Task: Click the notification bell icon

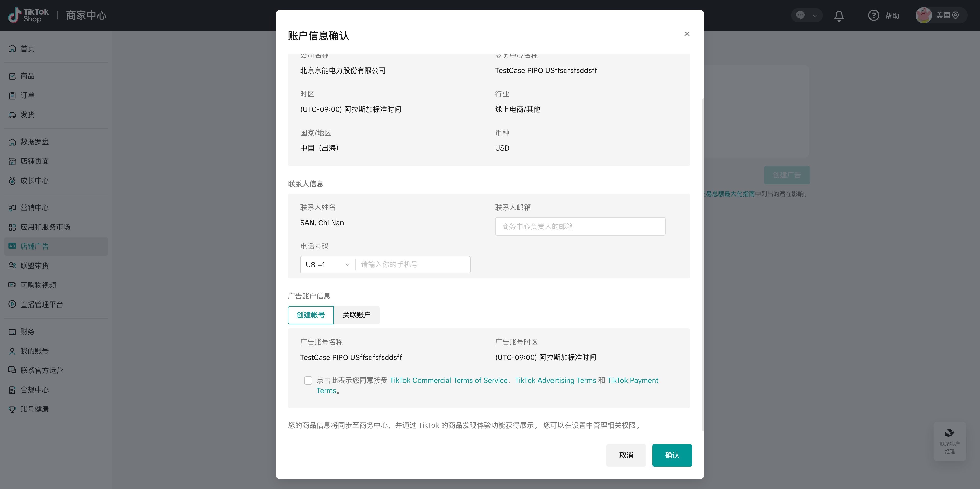Action: coord(839,16)
